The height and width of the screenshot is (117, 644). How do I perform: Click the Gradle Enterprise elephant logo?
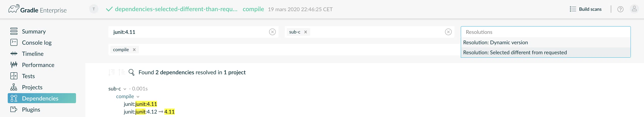[14, 9]
